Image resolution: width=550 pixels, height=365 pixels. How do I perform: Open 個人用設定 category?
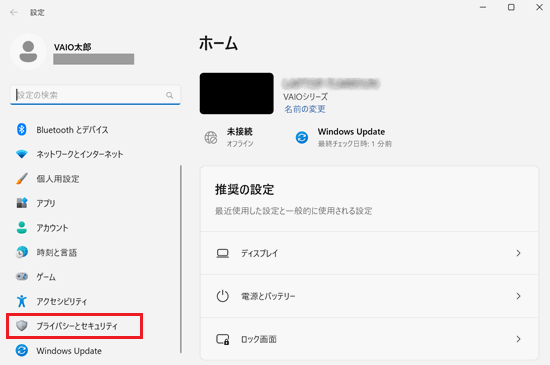coord(58,179)
